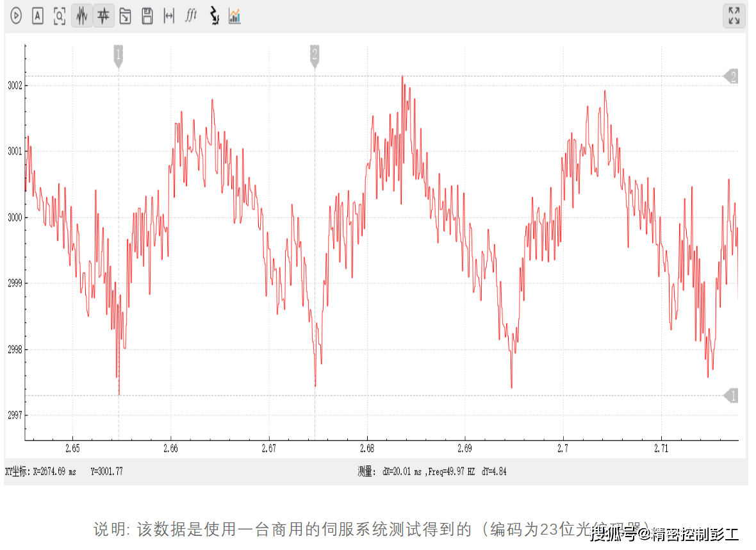
Task: Click the 2.68 x-axis tick label
Action: pos(366,449)
